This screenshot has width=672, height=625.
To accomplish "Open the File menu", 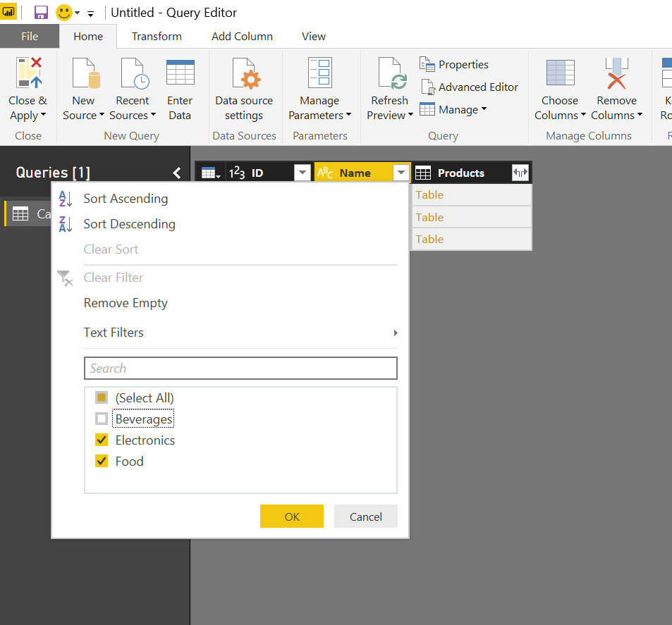I will pyautogui.click(x=30, y=36).
